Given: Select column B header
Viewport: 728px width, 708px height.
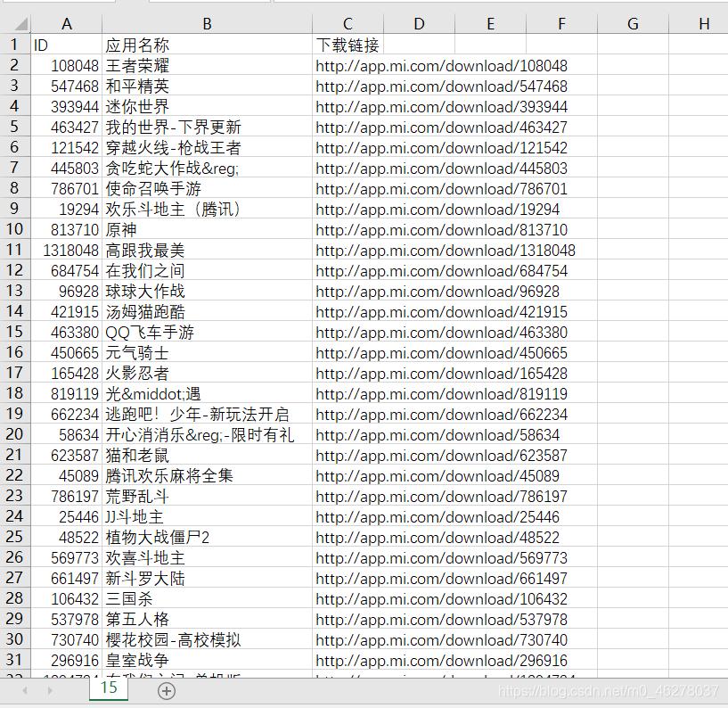Looking at the screenshot, I should [x=207, y=24].
